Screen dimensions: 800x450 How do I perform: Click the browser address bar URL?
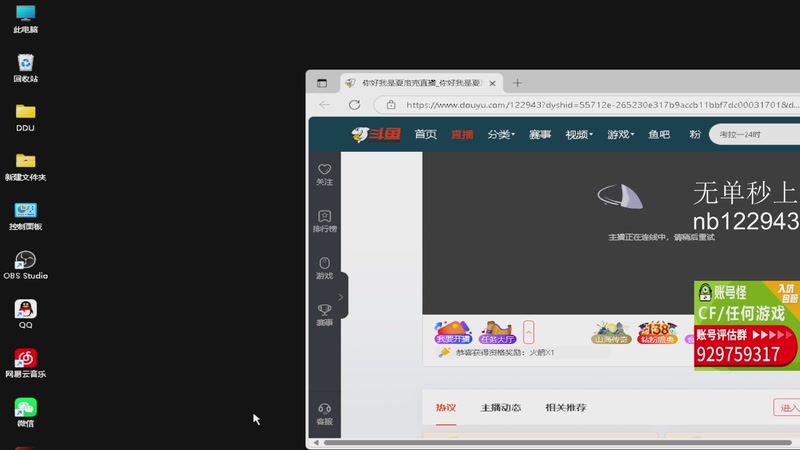tap(603, 105)
